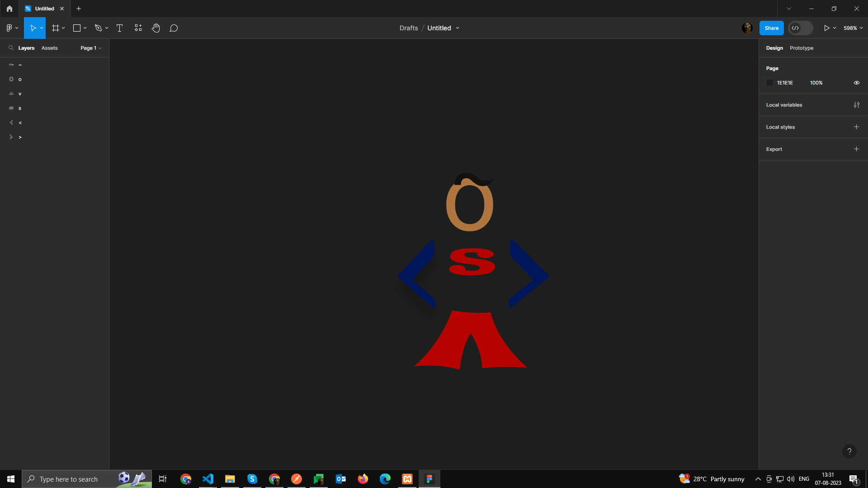Viewport: 868px width, 488px height.
Task: Open the Comment tool
Action: tap(174, 28)
